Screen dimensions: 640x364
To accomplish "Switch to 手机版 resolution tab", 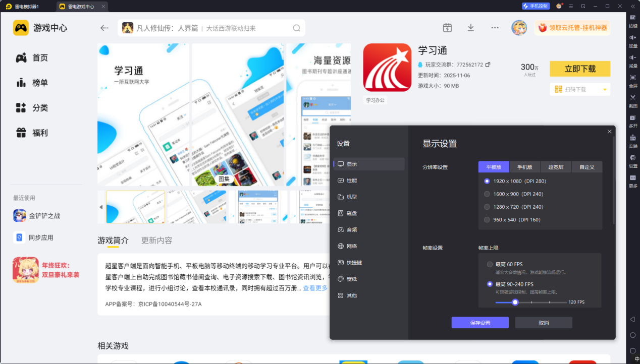I will (525, 167).
